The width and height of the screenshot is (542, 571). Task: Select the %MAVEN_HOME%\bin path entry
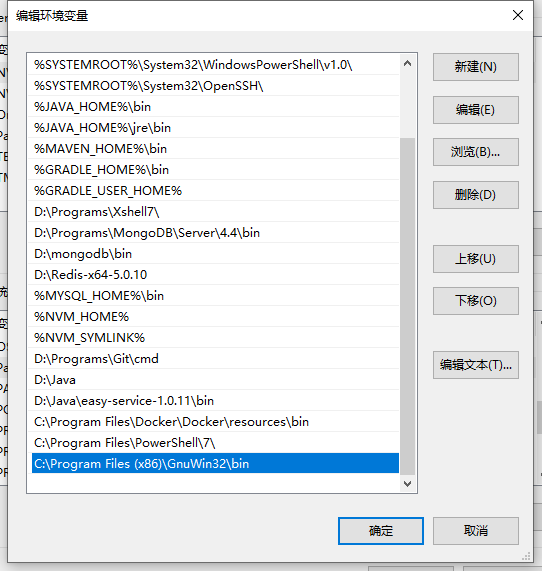pos(214,149)
